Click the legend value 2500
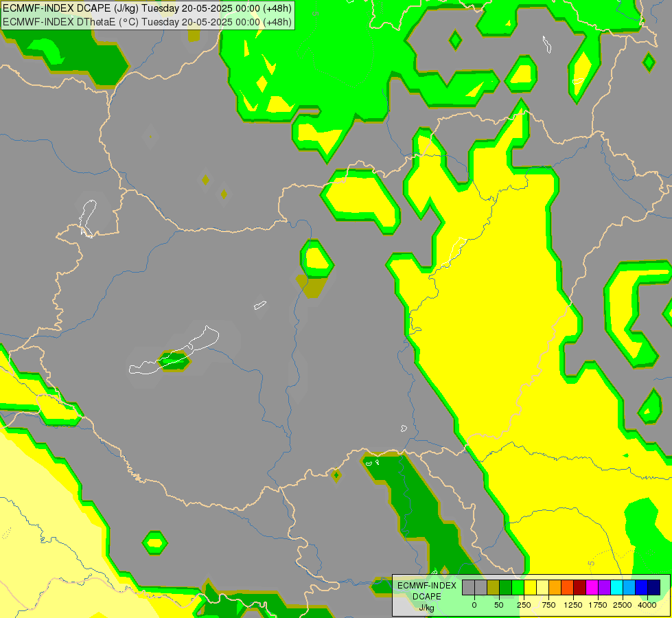This screenshot has width=672, height=618. [623, 605]
